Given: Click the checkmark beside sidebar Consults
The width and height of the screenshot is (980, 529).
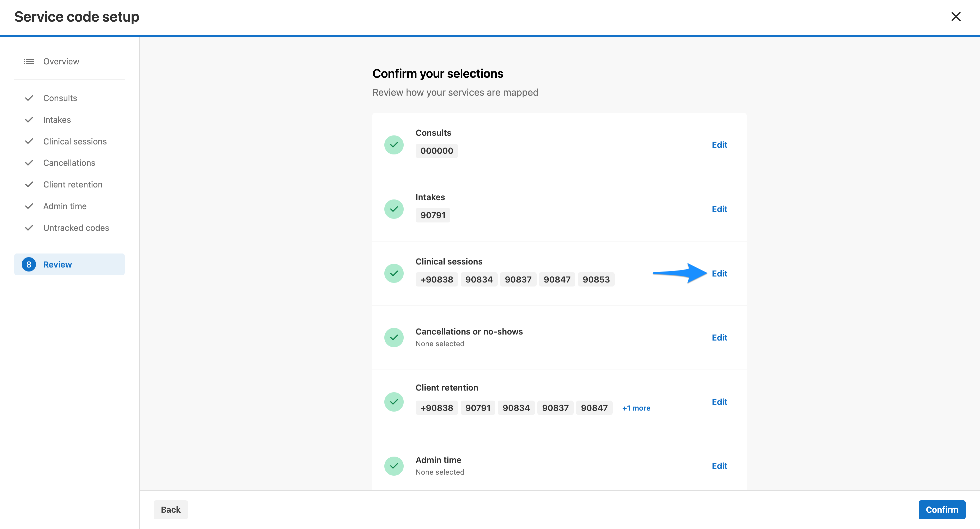Looking at the screenshot, I should (29, 98).
